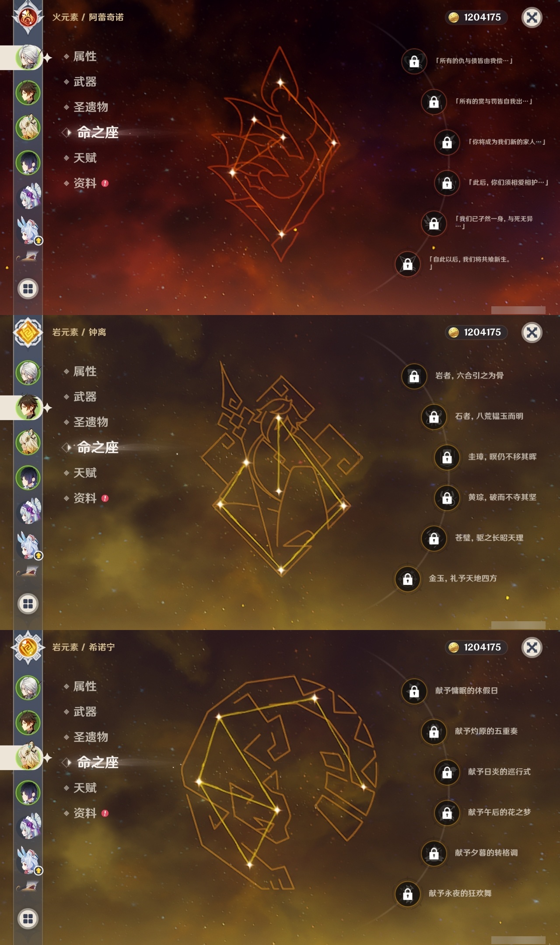
Task: Tap the lock icon for 金玉，礼予天地四方
Action: pos(407,579)
